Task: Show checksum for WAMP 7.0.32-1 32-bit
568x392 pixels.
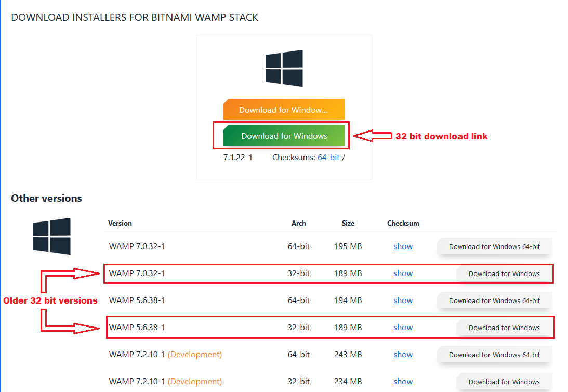Action: [x=403, y=273]
